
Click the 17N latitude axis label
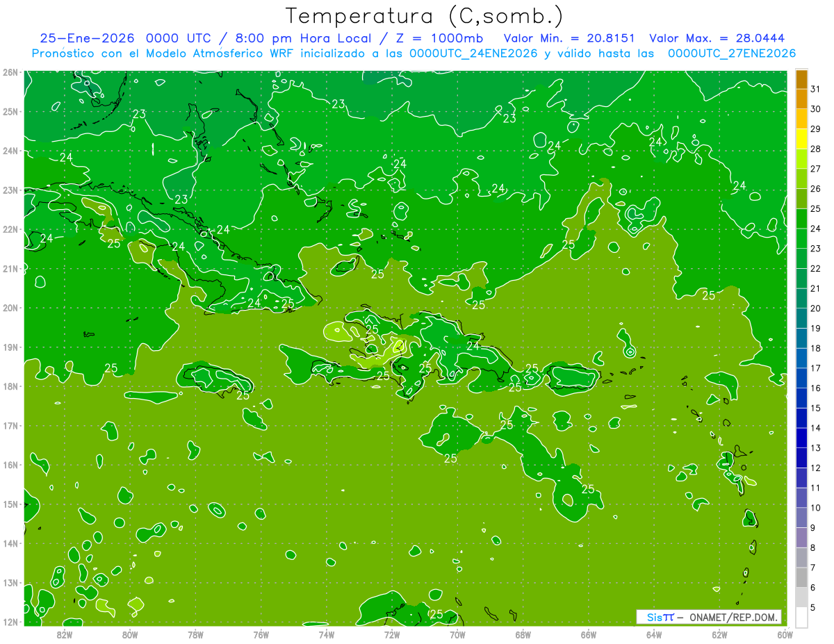10,425
